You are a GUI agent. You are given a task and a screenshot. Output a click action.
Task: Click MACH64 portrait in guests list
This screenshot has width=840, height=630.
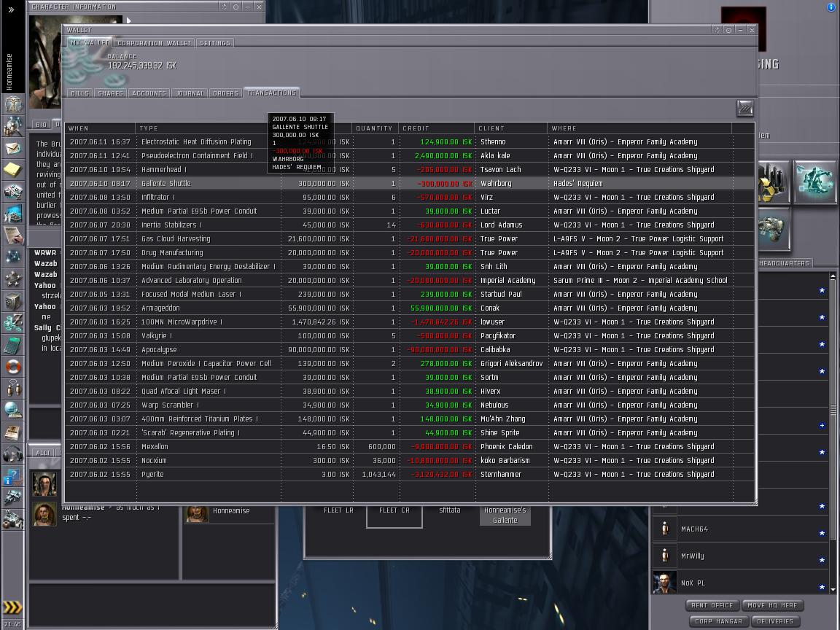665,529
